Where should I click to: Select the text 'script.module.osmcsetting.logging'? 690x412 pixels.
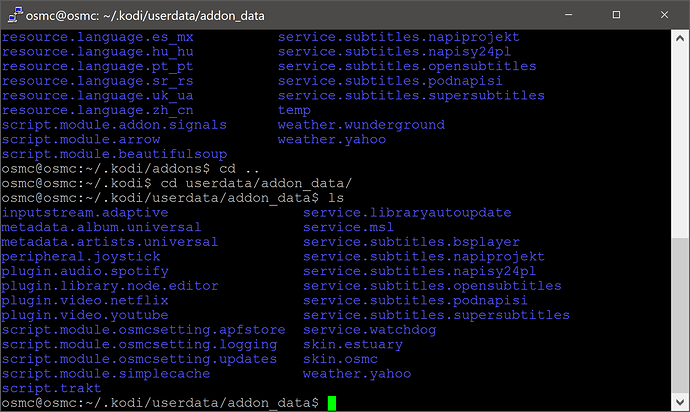139,344
